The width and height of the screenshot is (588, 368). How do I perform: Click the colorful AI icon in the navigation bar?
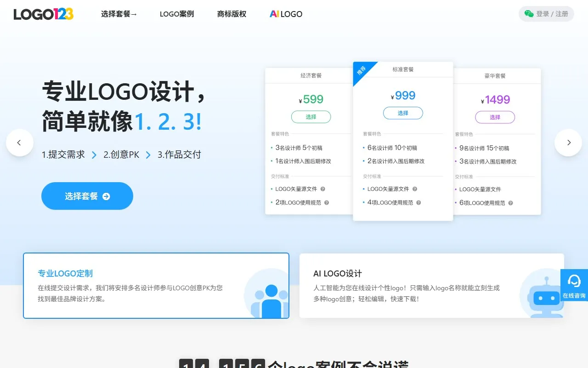[274, 14]
